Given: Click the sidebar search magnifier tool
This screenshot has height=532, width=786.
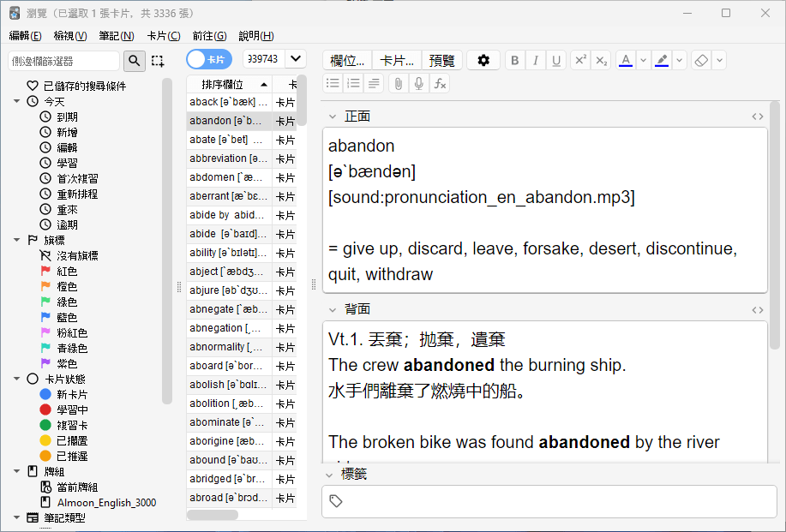Looking at the screenshot, I should click(x=135, y=61).
